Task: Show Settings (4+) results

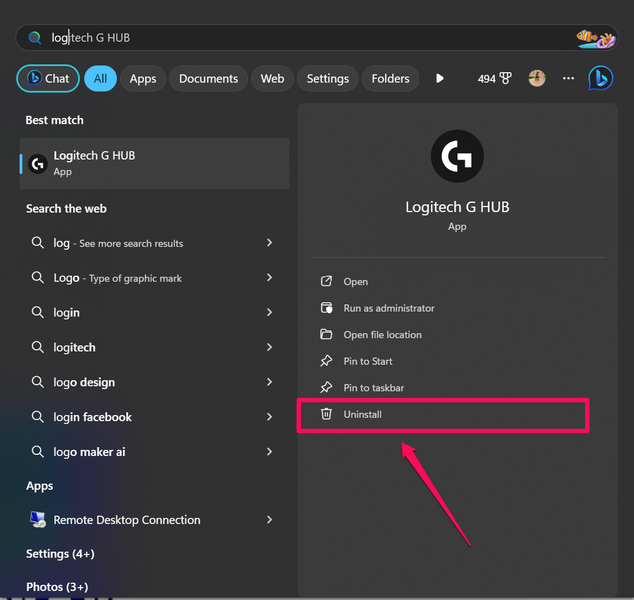Action: pos(60,554)
